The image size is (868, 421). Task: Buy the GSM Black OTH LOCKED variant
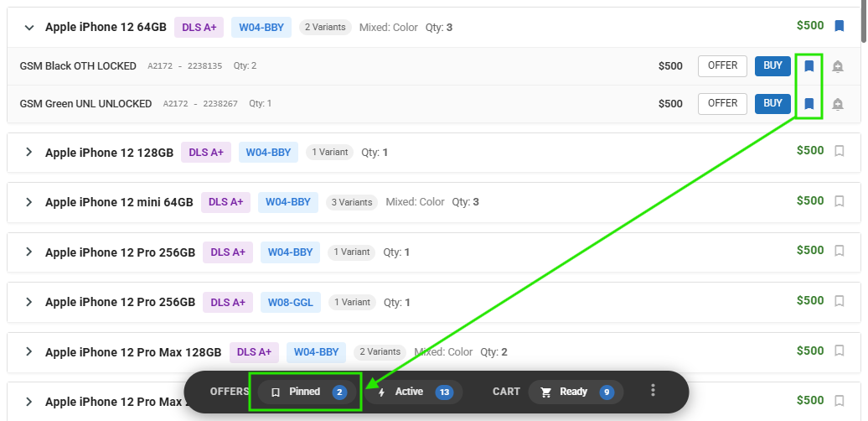[772, 66]
